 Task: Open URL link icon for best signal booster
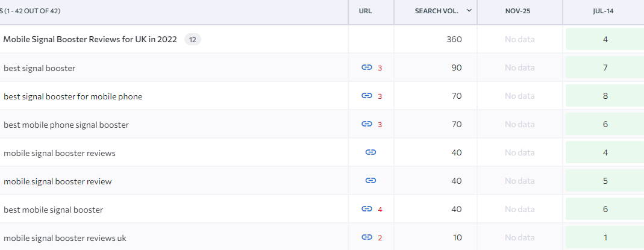pyautogui.click(x=367, y=67)
